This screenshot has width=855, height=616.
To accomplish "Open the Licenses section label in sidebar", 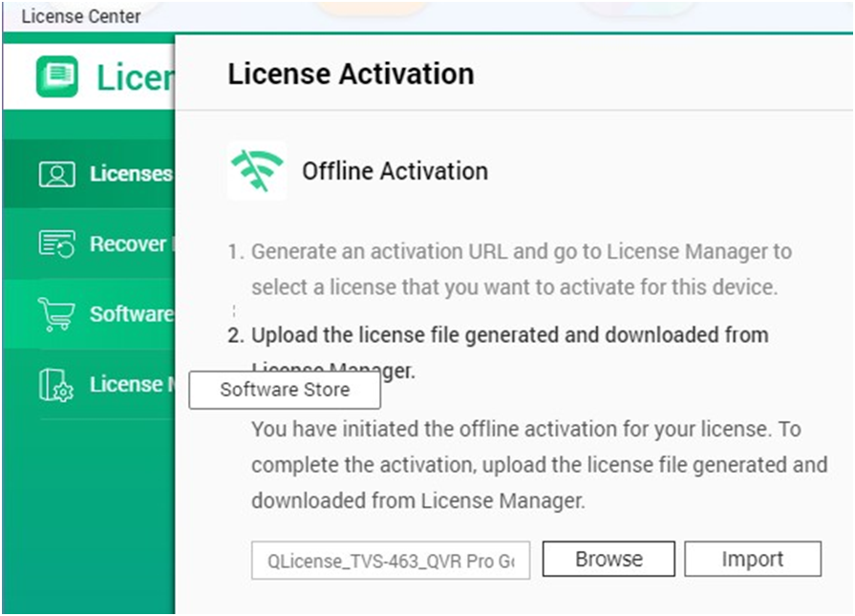I will point(130,174).
